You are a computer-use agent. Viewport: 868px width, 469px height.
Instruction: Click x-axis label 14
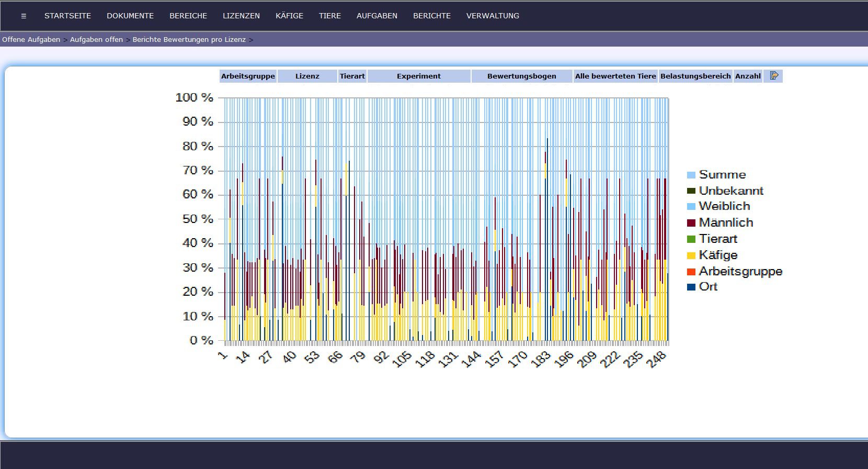coord(243,358)
